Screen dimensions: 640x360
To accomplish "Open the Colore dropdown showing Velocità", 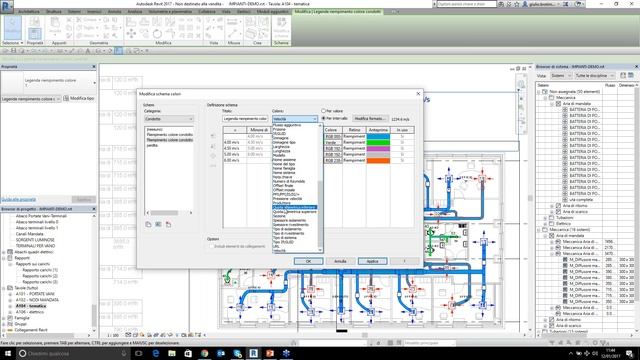I will pos(295,119).
